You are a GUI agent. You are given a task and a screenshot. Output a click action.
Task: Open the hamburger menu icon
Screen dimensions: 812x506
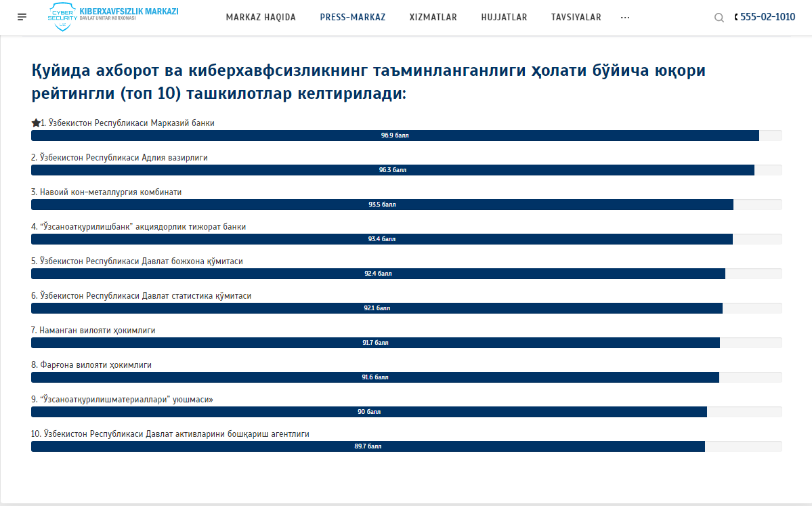[x=22, y=17]
